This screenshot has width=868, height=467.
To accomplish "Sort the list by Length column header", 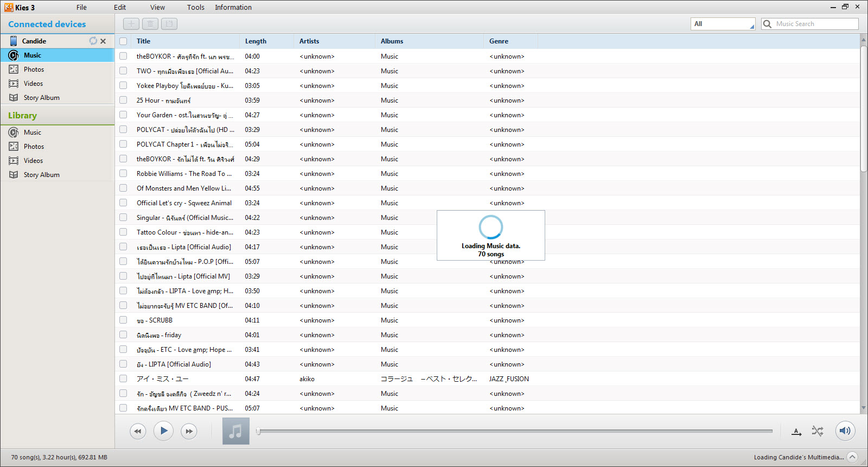I will point(256,41).
